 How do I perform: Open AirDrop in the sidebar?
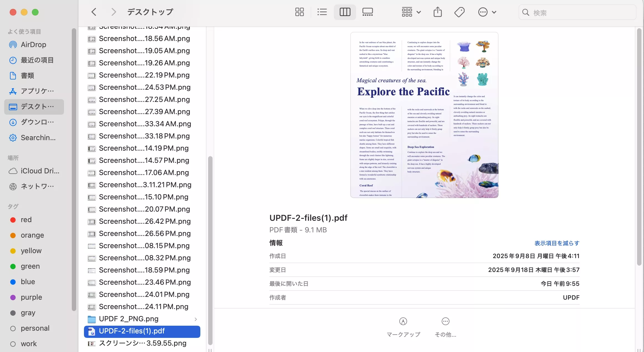coord(33,45)
